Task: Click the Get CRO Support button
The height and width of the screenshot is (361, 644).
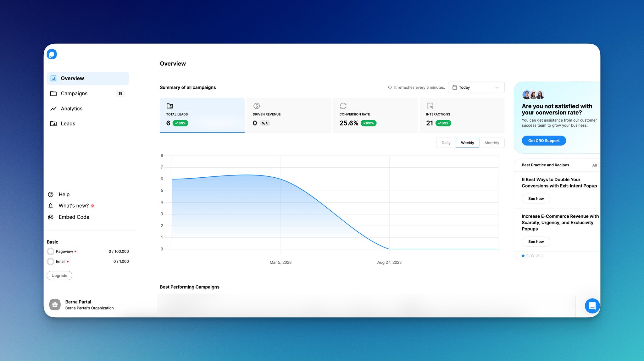Action: click(x=544, y=141)
